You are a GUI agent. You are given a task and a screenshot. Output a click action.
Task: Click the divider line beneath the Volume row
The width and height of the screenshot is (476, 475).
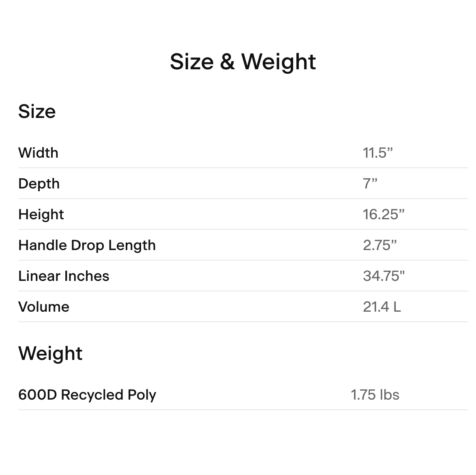point(242,322)
